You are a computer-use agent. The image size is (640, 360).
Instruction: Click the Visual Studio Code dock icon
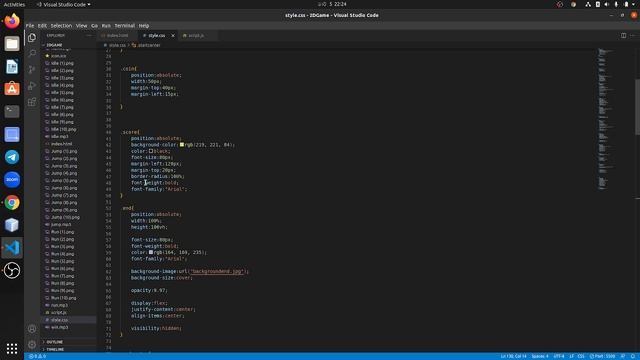pos(12,248)
